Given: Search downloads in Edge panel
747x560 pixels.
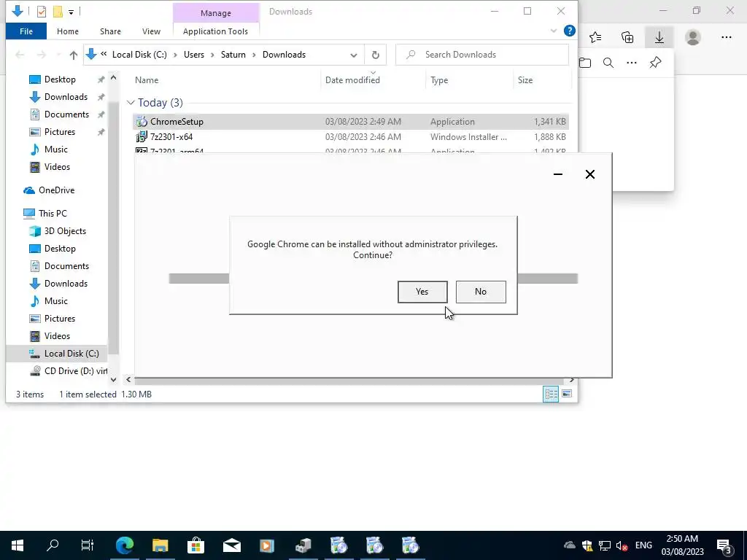Looking at the screenshot, I should [x=608, y=63].
